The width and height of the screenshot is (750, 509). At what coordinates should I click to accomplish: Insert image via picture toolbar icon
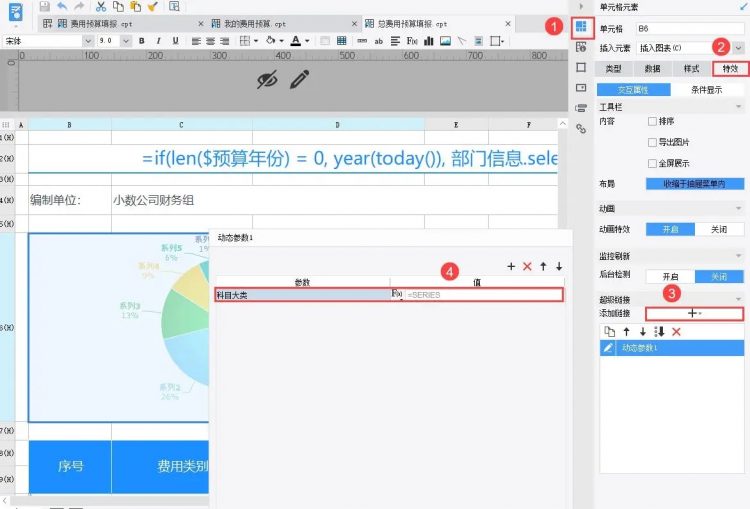445,41
